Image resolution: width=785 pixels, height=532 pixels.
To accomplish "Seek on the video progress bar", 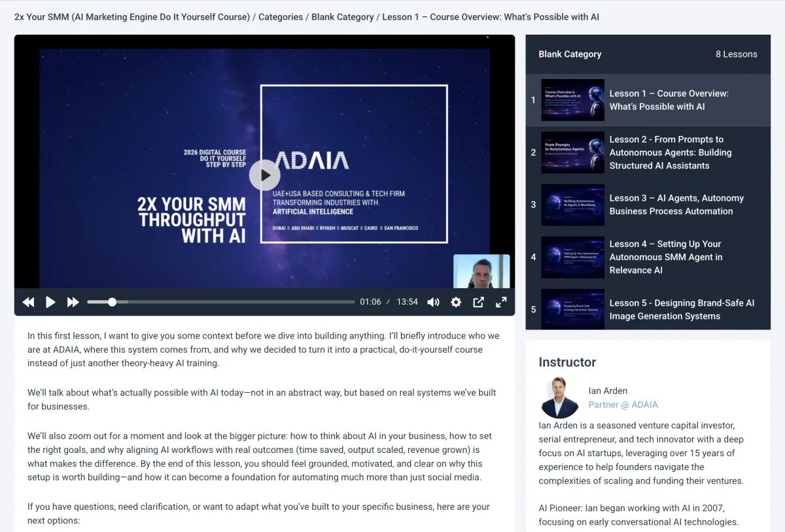I will pos(221,302).
